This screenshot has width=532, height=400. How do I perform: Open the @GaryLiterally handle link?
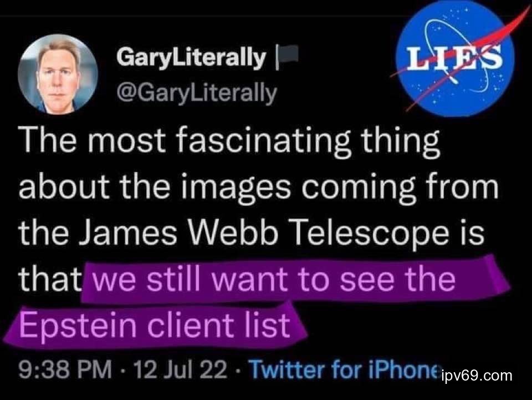pos(196,93)
